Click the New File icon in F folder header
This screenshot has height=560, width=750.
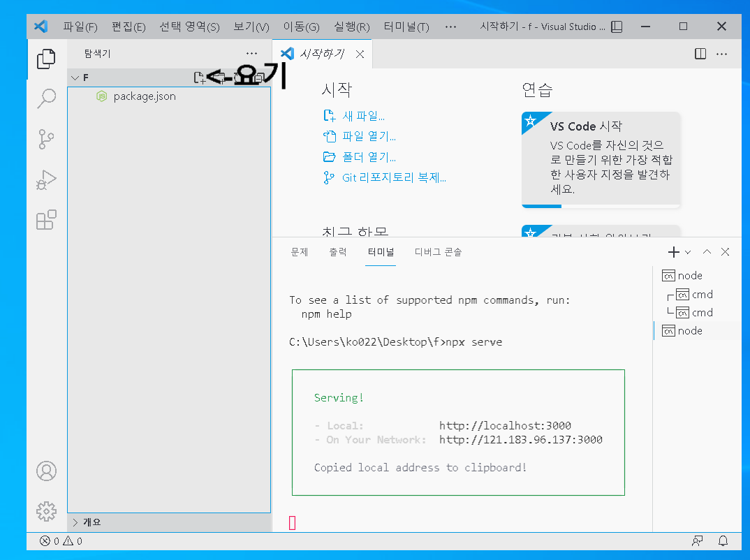[x=200, y=78]
